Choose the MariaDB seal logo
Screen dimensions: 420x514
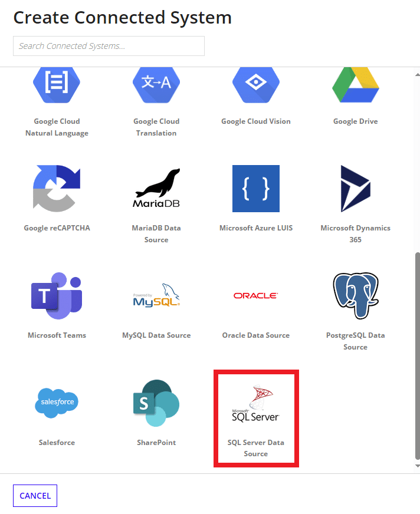pyautogui.click(x=156, y=189)
